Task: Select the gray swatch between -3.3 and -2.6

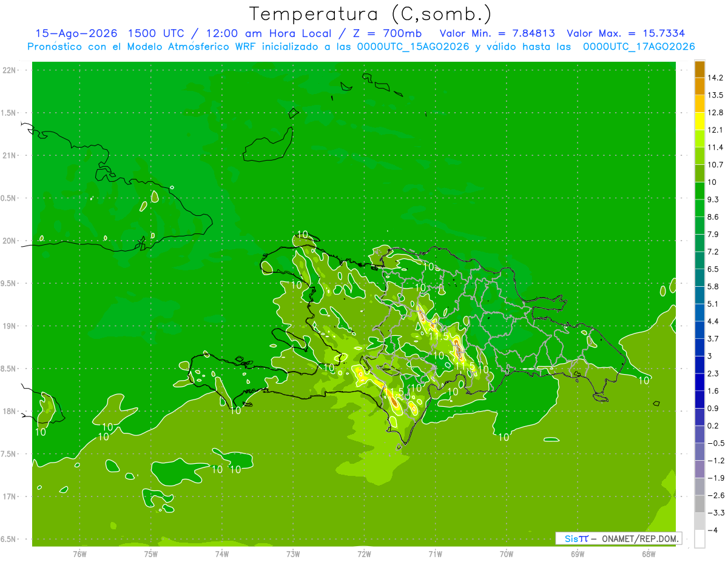Action: pyautogui.click(x=699, y=504)
